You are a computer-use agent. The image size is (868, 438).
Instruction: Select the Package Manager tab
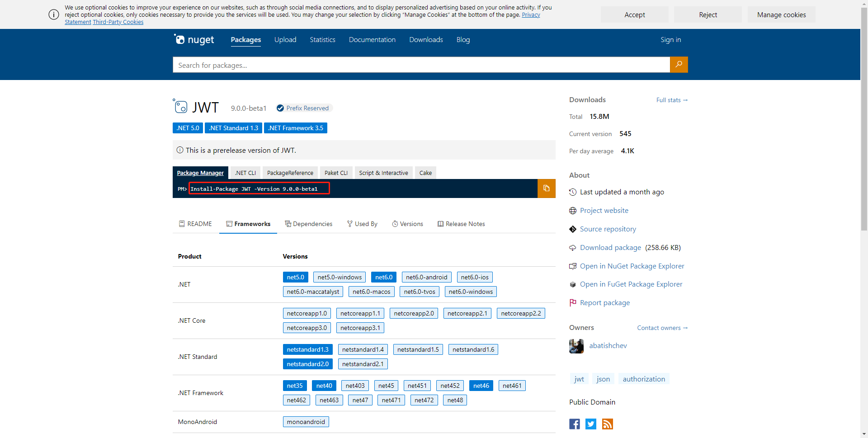200,173
